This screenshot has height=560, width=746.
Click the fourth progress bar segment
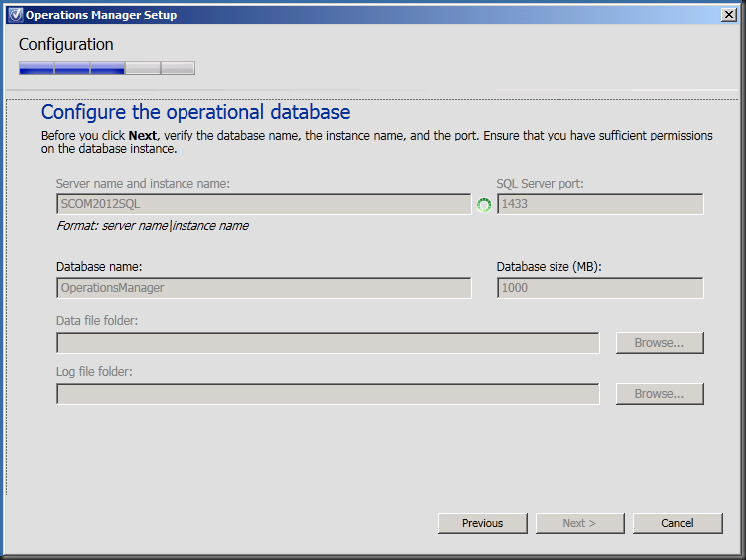click(143, 68)
